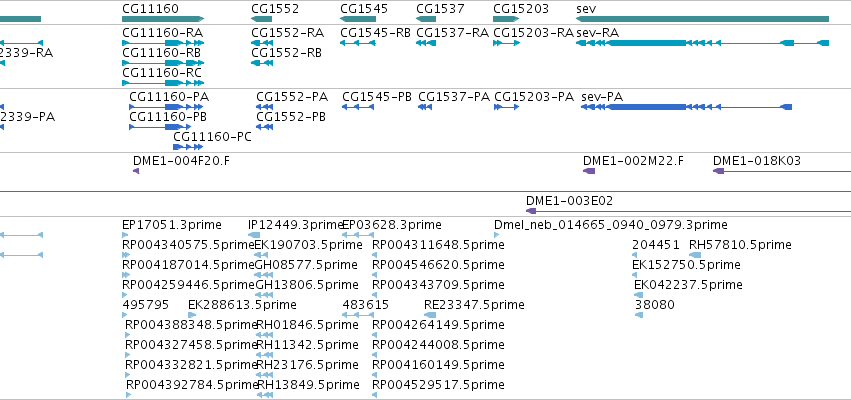Select the RP004546620.5prime label
Screen dimensions: 851x400
(439, 265)
